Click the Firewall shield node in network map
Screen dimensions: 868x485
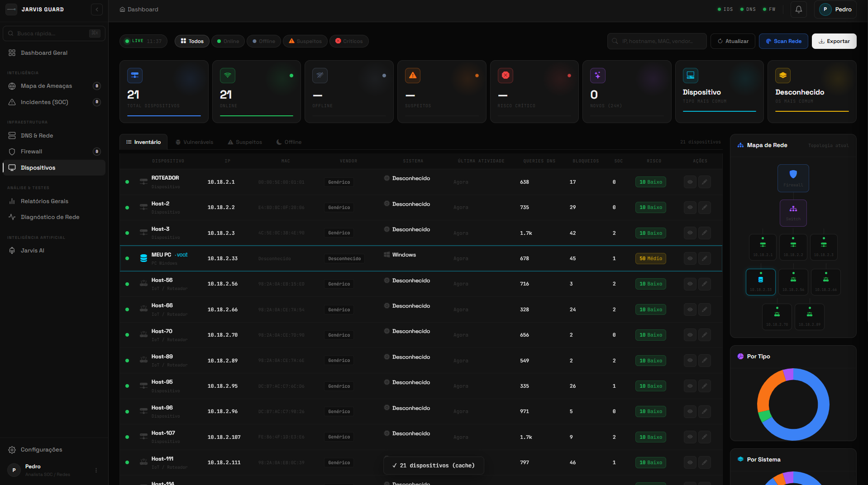(x=793, y=178)
